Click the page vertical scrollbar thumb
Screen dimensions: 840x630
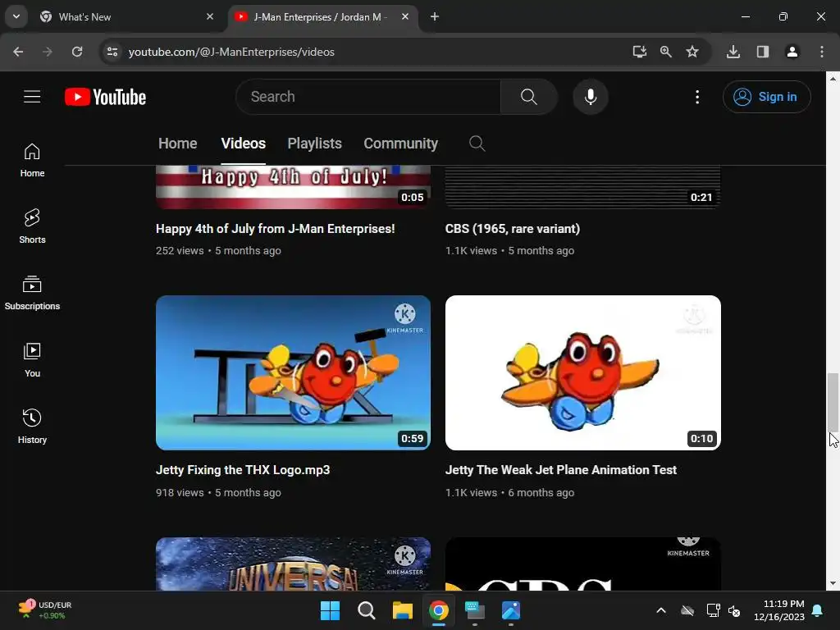(x=833, y=402)
